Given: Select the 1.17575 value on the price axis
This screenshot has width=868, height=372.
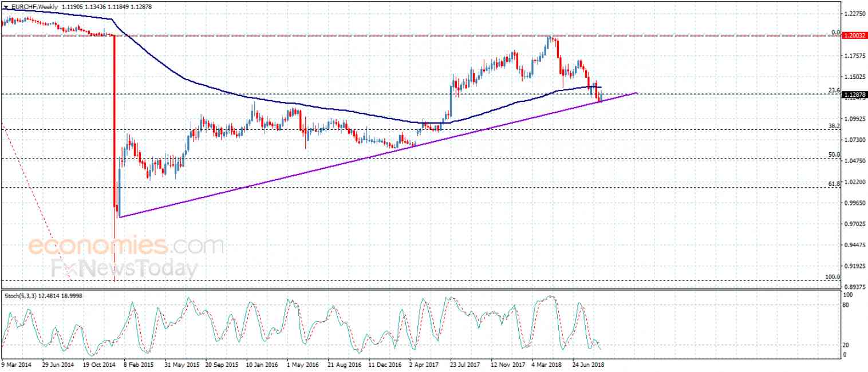Looking at the screenshot, I should (855, 56).
